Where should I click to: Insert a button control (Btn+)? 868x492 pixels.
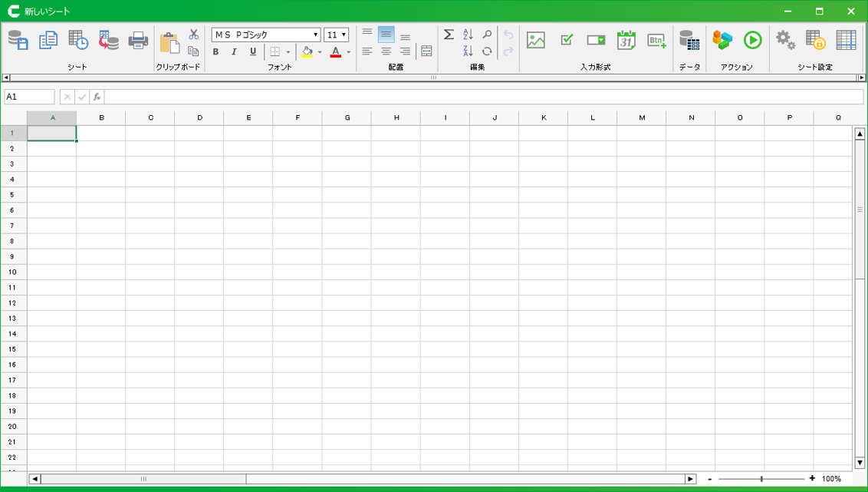[657, 40]
